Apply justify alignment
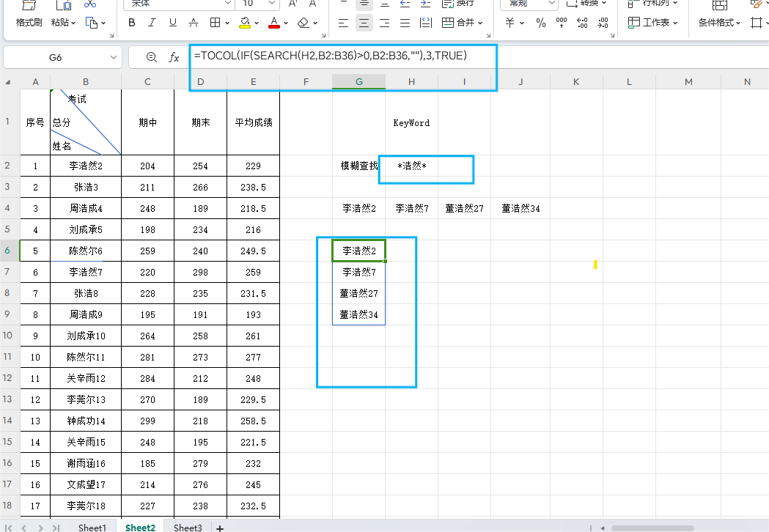The image size is (769, 532). click(405, 23)
